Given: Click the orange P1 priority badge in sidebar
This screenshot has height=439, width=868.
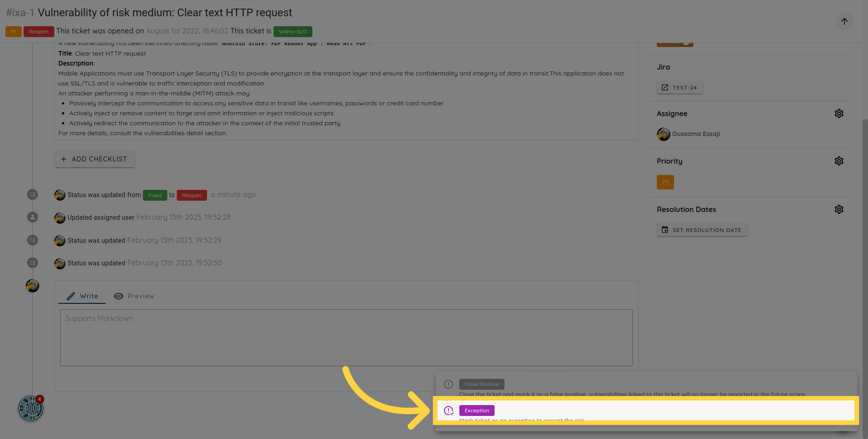Looking at the screenshot, I should click(665, 182).
